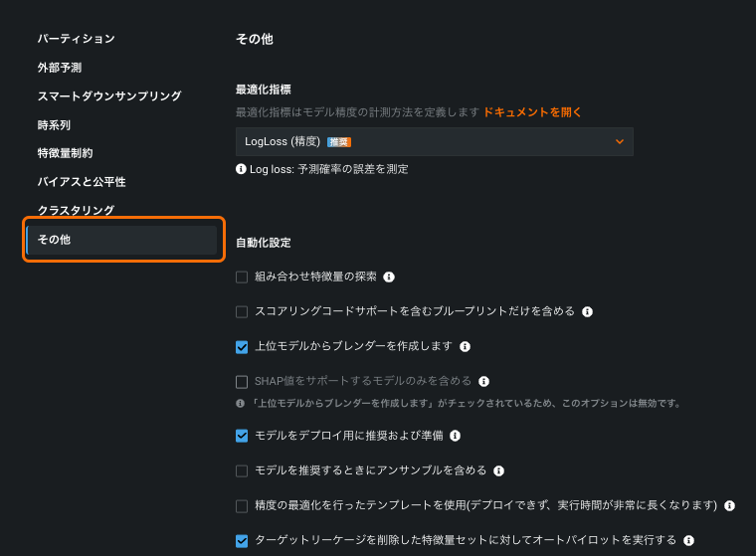This screenshot has height=556, width=756.
Task: Click info icon next to SHAP値 option
Action: pyautogui.click(x=483, y=381)
